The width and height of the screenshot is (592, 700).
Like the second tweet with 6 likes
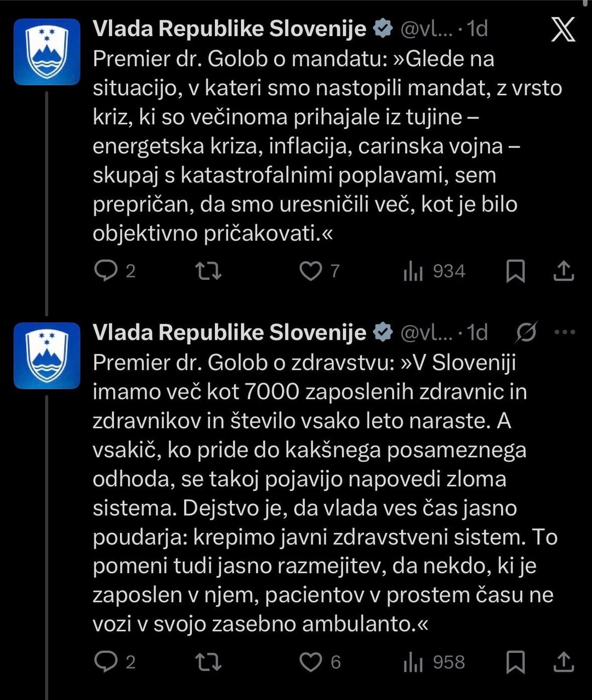click(x=311, y=662)
